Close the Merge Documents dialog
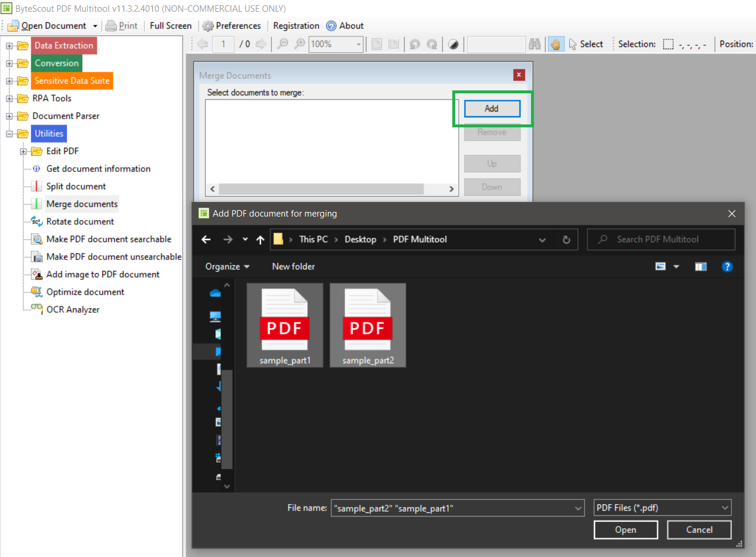This screenshot has height=557, width=756. click(x=519, y=75)
